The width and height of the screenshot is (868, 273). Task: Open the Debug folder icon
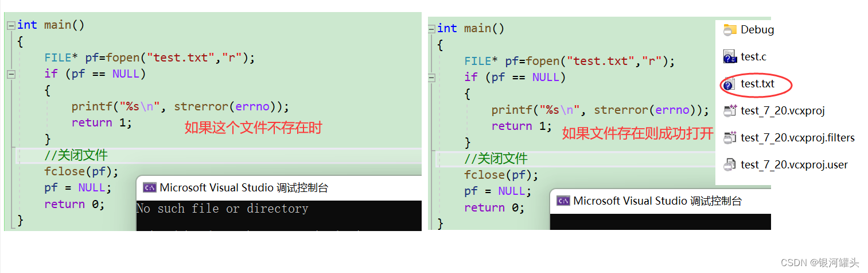click(x=730, y=30)
